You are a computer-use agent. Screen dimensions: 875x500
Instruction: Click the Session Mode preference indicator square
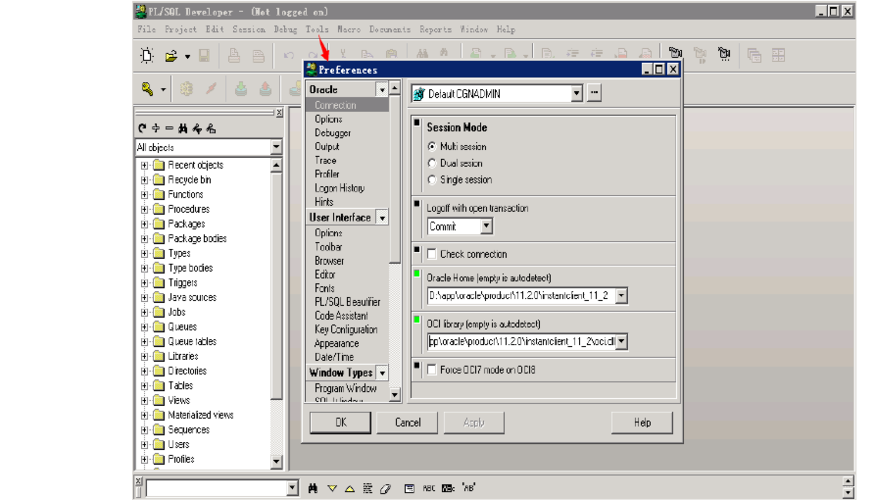click(x=417, y=123)
